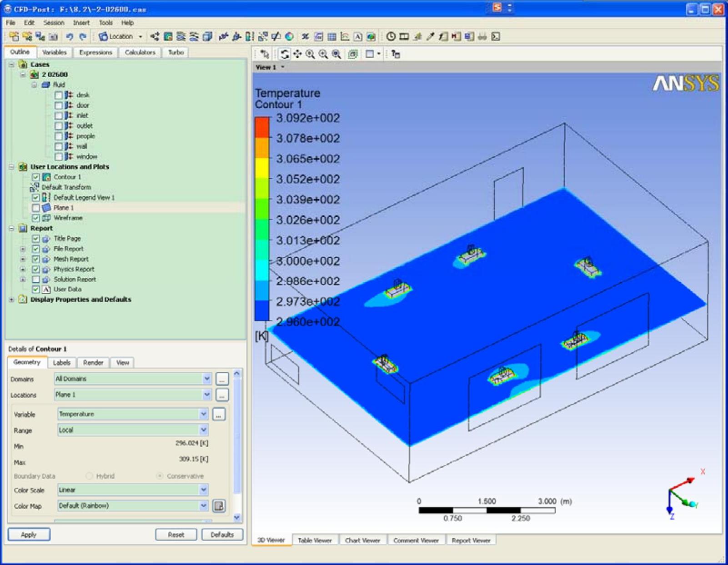Screen dimensions: 728x565
Task: Click the ellipsis button beside Domains
Action: pyautogui.click(x=222, y=378)
